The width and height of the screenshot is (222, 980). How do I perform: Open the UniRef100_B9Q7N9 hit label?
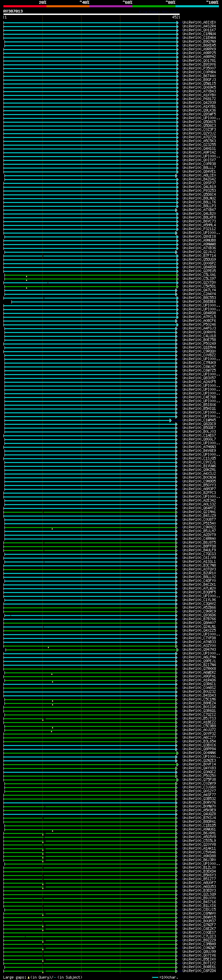(199, 41)
